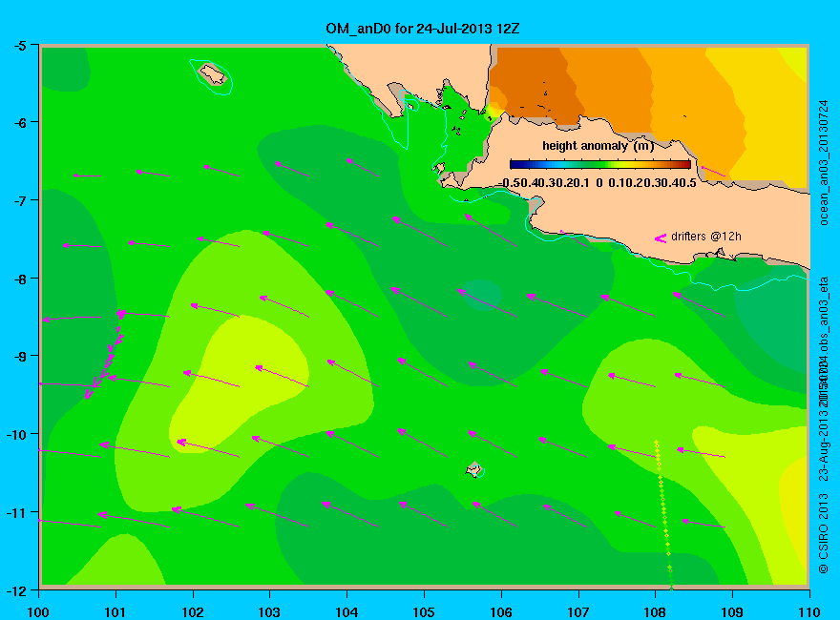Click the x-axis tick label '102'
This screenshot has height=620, width=840.
[192, 612]
